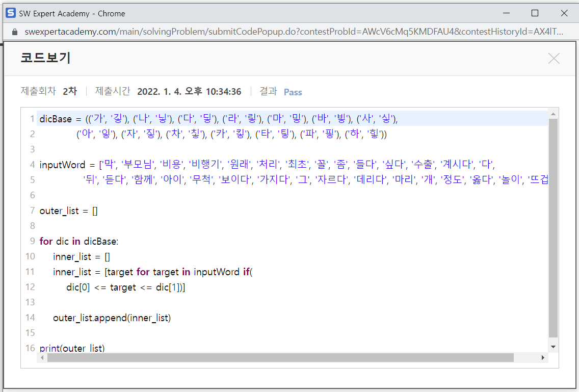Click the submission time 2022. 1. 4. 오후 10:34:36

click(189, 92)
